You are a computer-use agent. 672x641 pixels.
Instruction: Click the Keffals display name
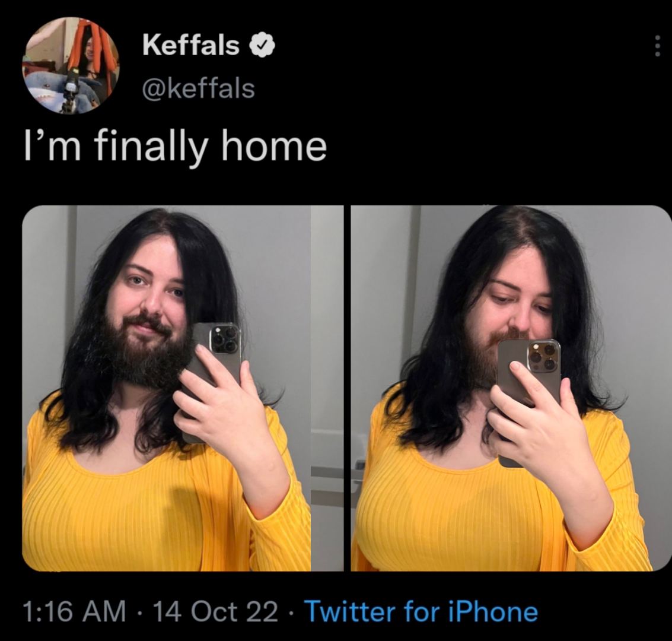pyautogui.click(x=191, y=45)
